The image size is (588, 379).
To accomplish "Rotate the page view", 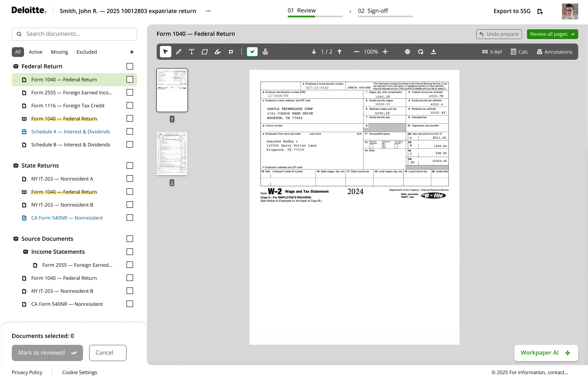I will point(420,52).
